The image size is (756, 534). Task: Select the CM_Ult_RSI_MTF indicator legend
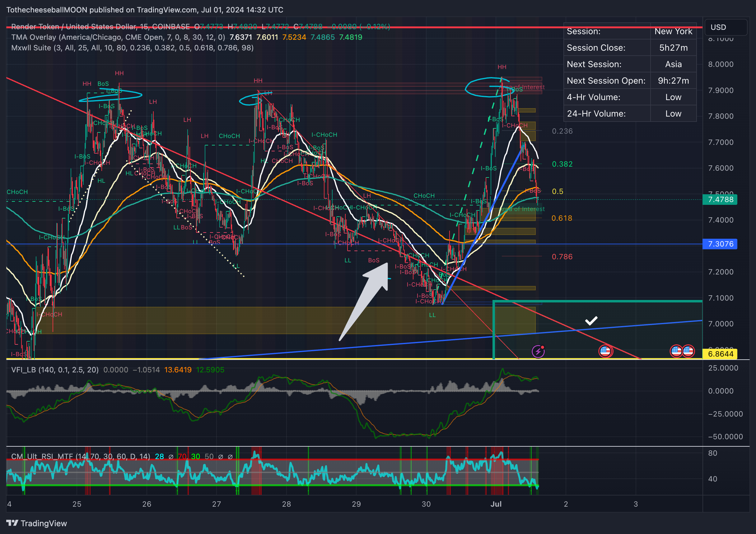[x=81, y=456]
